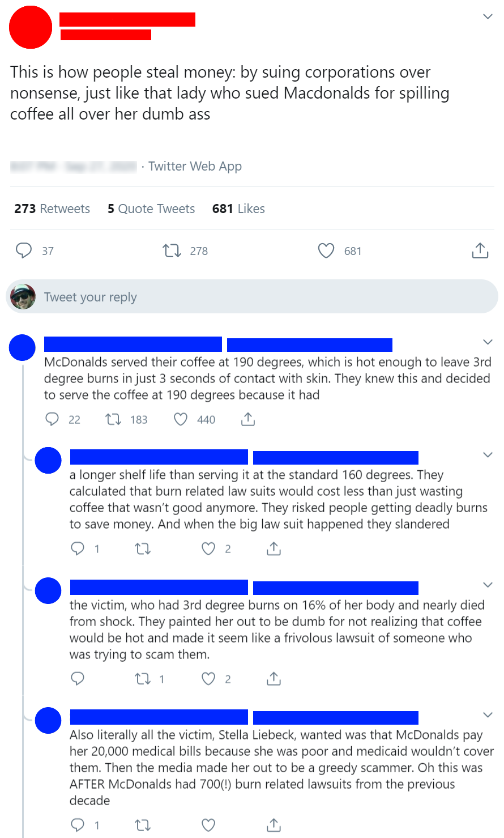Open the 5 Quote Tweets list

[151, 209]
